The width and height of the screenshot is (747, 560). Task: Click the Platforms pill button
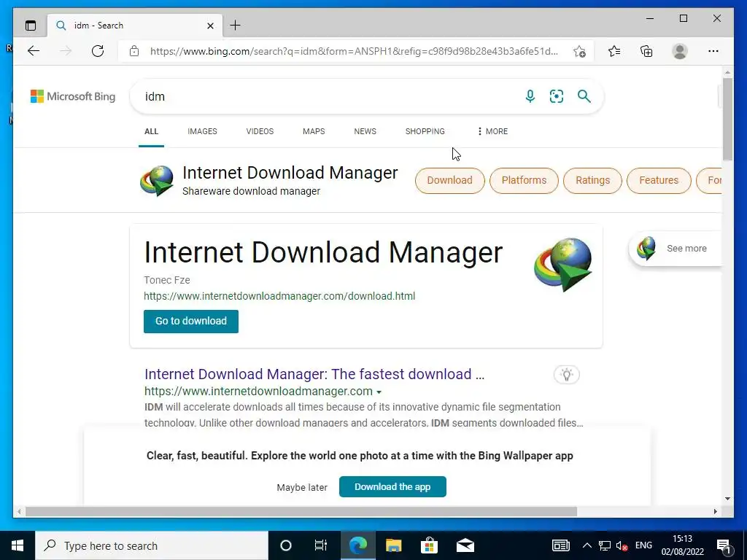[x=524, y=181]
